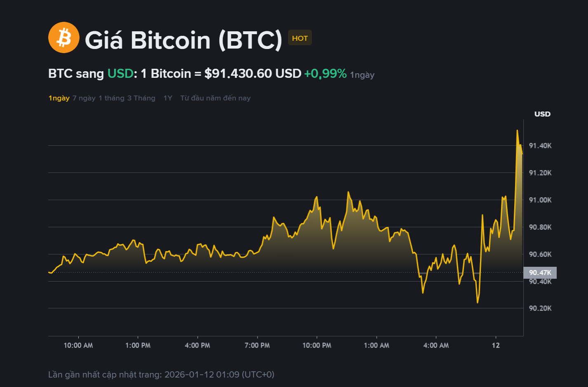Screen dimensions: 588x387
Task: Select the 1ngày time range tab
Action: (59, 98)
